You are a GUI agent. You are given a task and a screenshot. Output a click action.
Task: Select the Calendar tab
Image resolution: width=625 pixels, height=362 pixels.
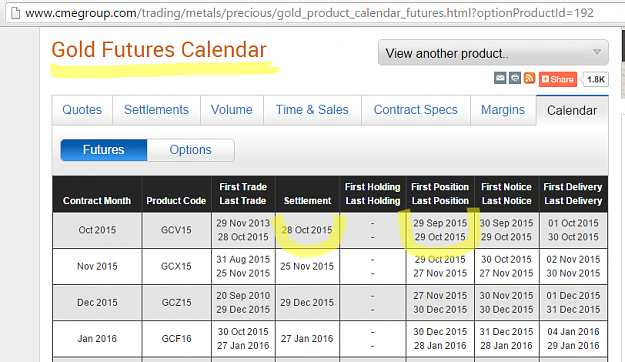click(x=572, y=110)
